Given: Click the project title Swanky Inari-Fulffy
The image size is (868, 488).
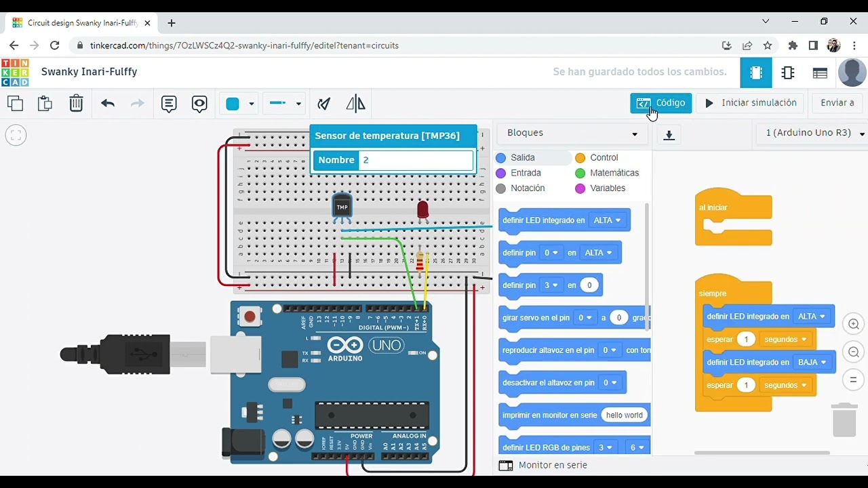Looking at the screenshot, I should (x=89, y=72).
